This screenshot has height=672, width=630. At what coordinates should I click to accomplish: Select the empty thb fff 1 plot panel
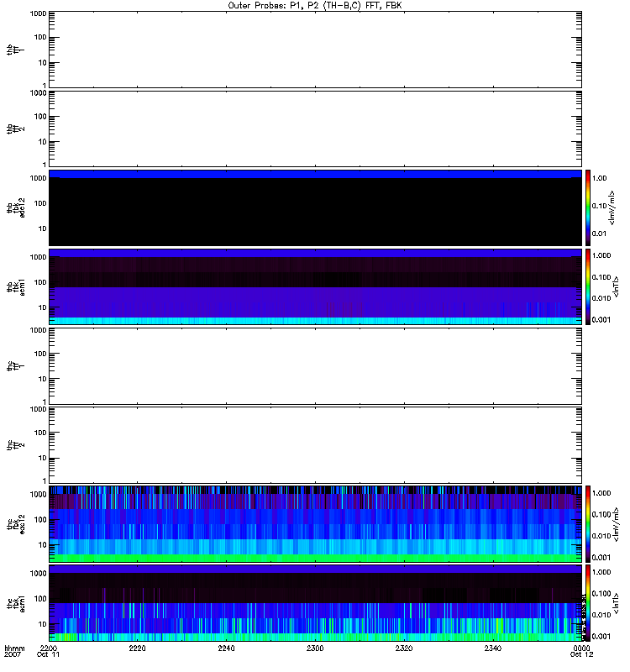(x=315, y=50)
